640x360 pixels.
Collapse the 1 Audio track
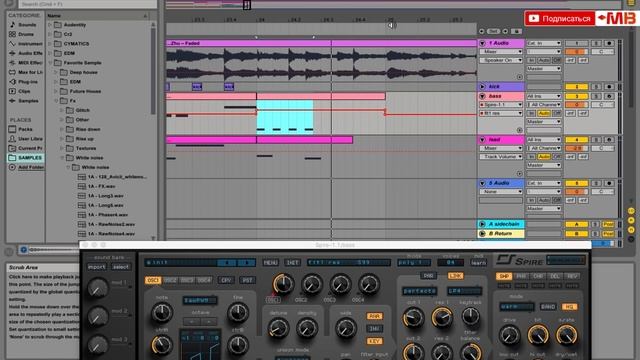click(x=482, y=43)
